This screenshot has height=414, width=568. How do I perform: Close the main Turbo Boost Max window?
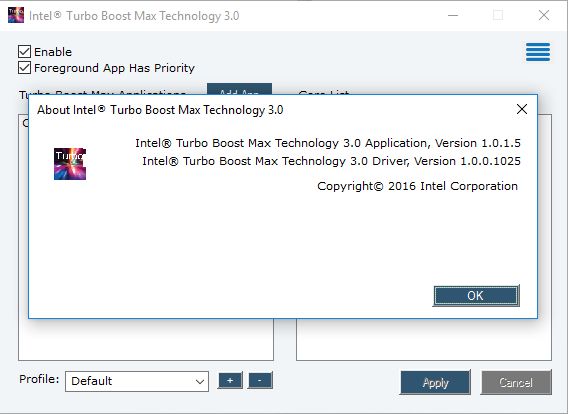(x=544, y=15)
